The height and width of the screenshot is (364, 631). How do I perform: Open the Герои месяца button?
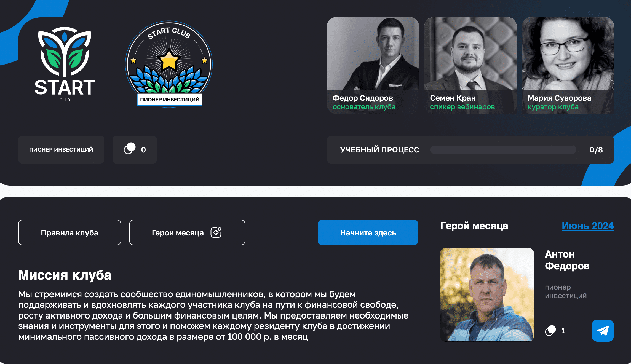point(187,232)
